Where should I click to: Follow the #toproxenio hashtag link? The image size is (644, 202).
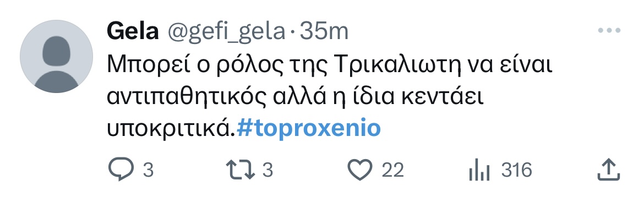tap(309, 128)
